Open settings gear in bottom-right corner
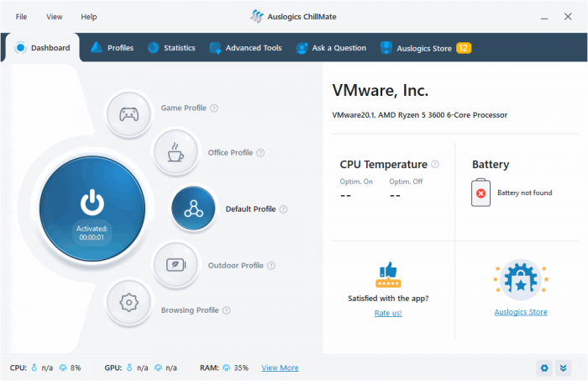 [x=544, y=368]
